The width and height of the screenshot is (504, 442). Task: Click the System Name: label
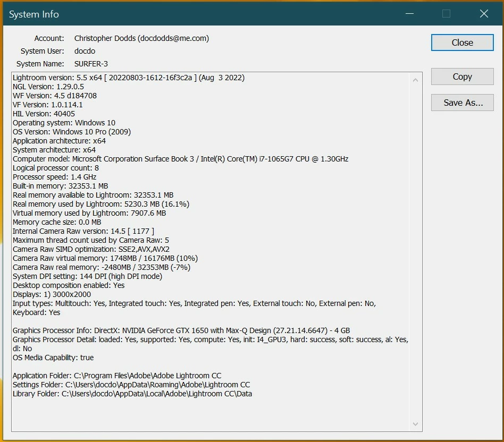[40, 64]
